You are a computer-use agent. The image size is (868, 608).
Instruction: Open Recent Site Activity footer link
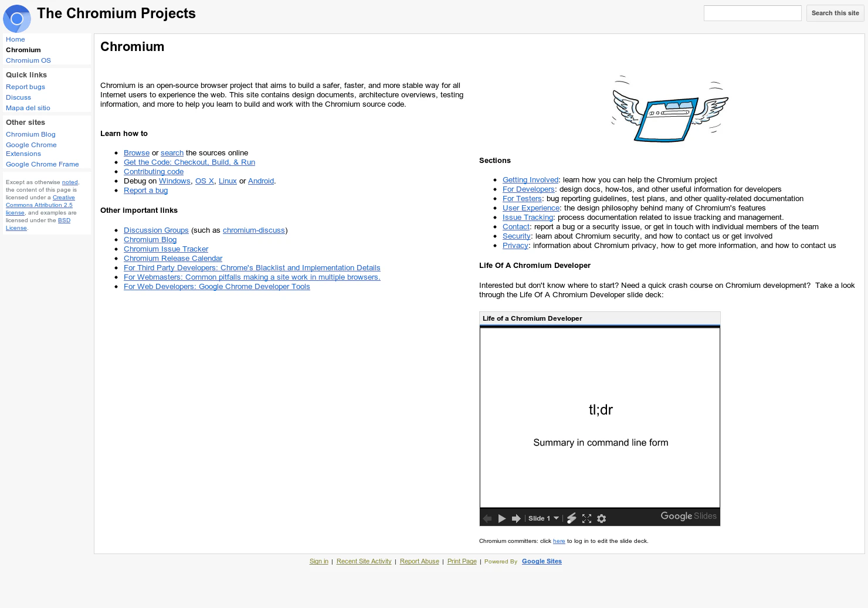364,562
